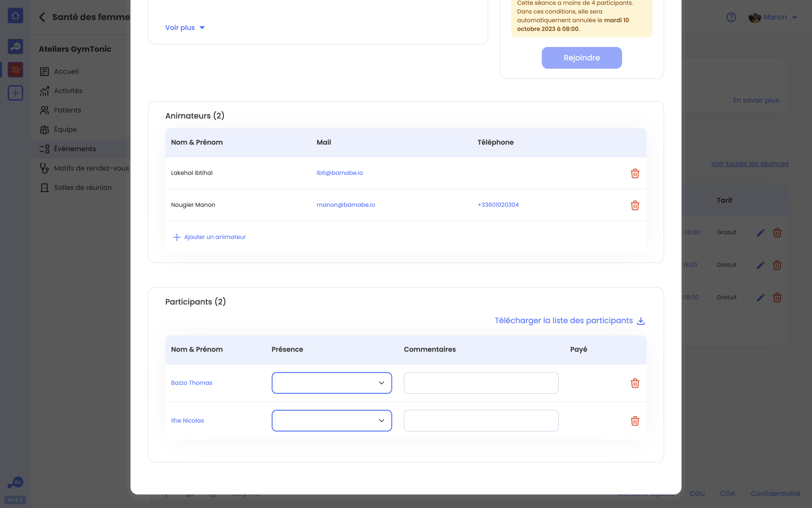Click En savoir plus link
This screenshot has width=812, height=508.
coord(756,100)
